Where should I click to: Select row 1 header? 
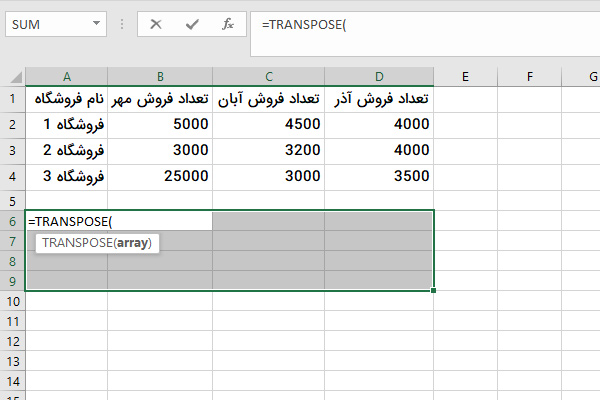pyautogui.click(x=13, y=99)
